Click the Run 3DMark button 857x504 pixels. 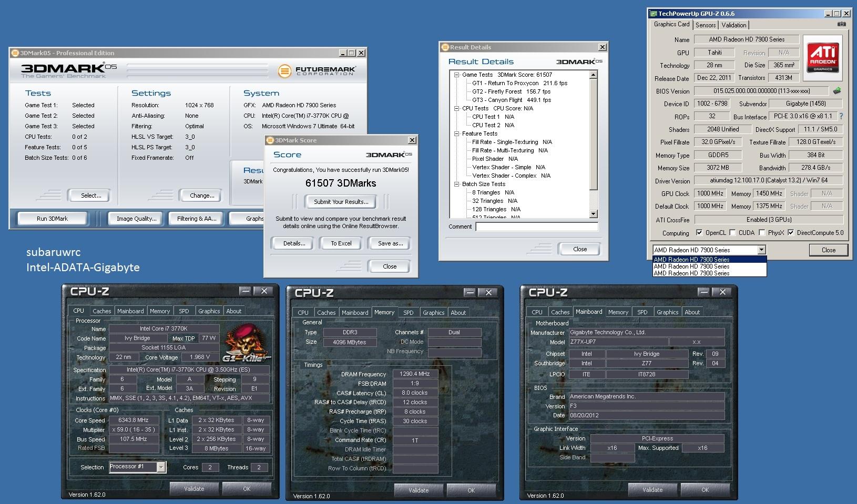tap(53, 219)
